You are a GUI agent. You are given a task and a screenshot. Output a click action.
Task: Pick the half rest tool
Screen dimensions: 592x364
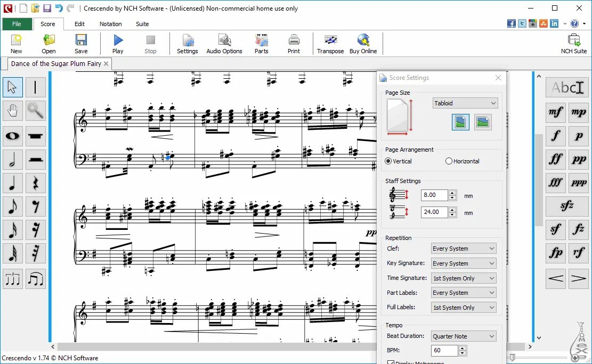click(x=36, y=160)
